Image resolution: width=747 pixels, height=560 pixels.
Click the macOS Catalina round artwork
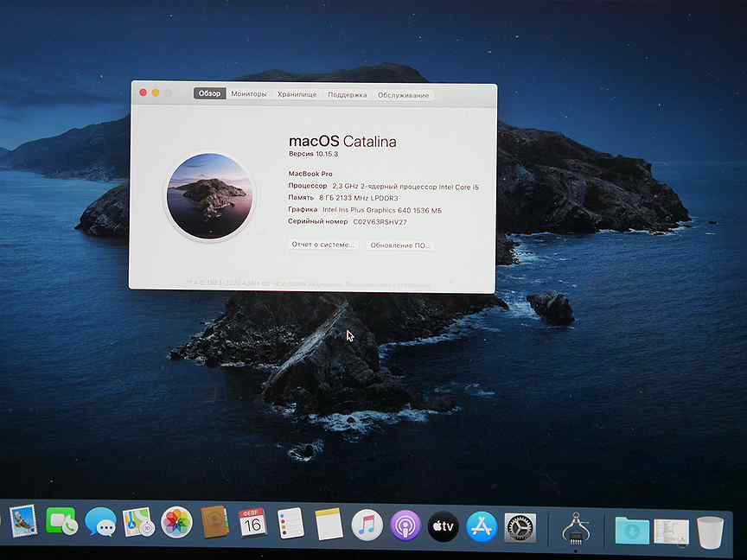[209, 196]
